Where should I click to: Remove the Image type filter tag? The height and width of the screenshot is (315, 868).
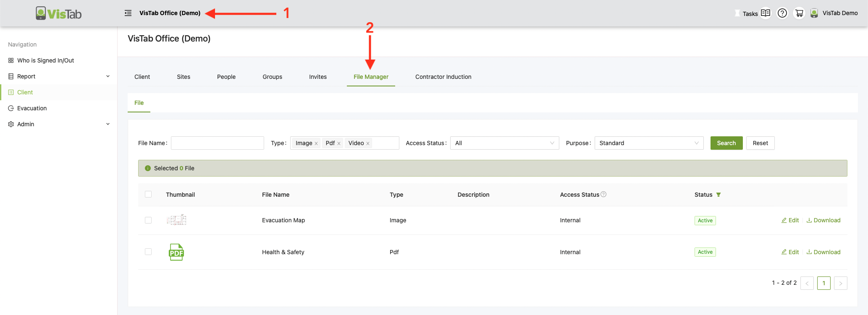pos(316,143)
